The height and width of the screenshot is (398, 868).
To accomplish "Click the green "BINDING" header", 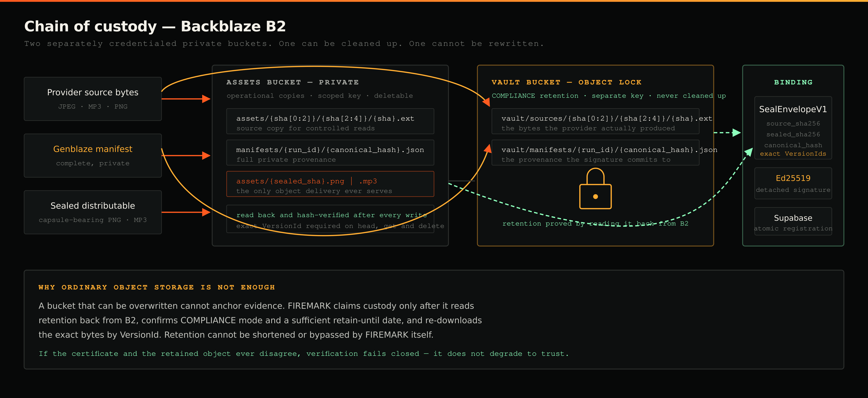I will 793,82.
